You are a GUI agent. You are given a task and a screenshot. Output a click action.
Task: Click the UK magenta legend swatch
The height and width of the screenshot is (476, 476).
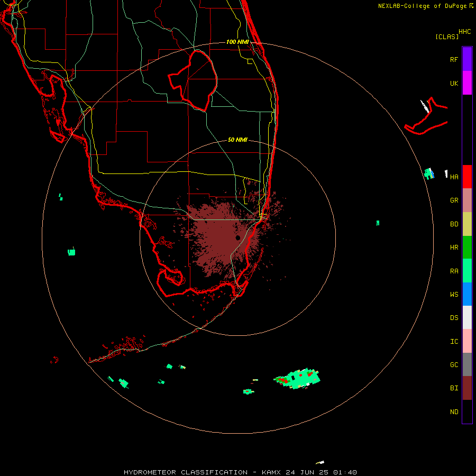pyautogui.click(x=467, y=83)
